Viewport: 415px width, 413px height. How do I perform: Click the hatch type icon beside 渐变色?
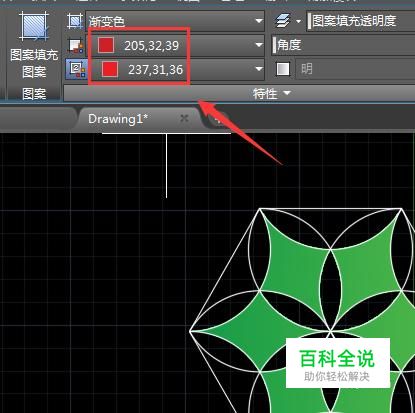(75, 21)
